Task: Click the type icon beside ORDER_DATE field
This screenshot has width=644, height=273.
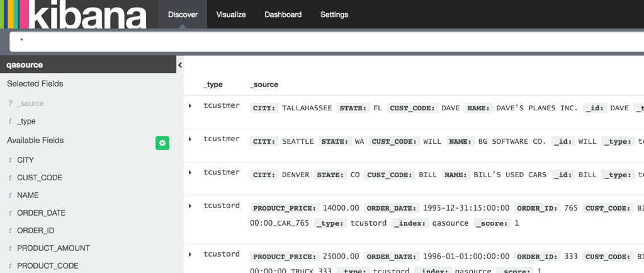Action: 10,213
